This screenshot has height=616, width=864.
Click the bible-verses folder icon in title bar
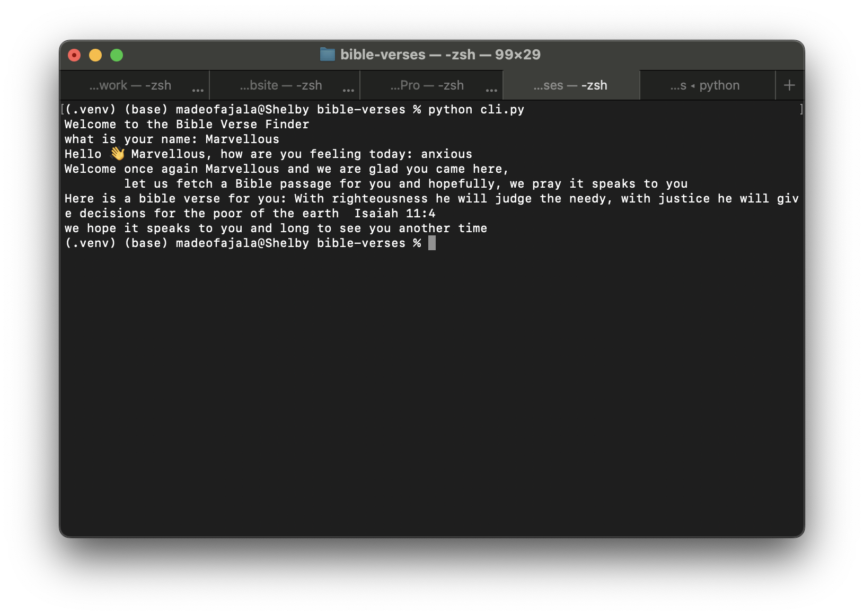(x=328, y=55)
